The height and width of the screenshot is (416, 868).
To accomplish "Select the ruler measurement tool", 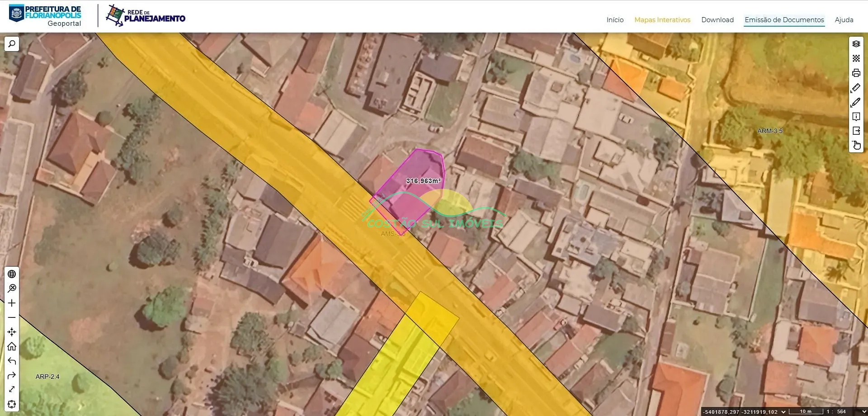I will coord(856,88).
